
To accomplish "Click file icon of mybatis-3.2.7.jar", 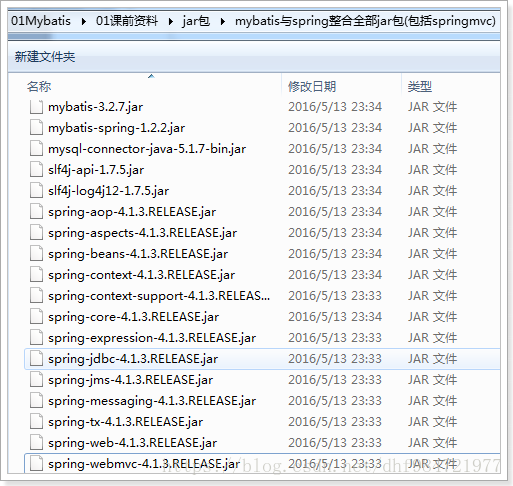I will pyautogui.click(x=36, y=107).
